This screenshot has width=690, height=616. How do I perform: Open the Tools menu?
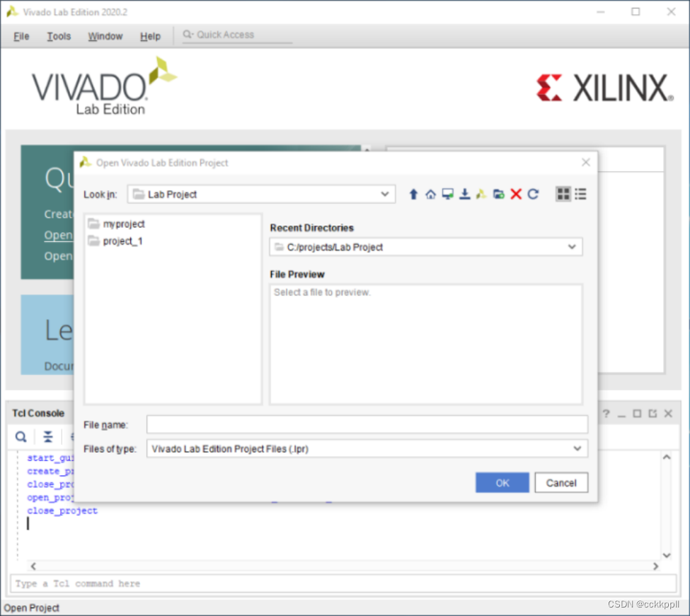(x=59, y=36)
